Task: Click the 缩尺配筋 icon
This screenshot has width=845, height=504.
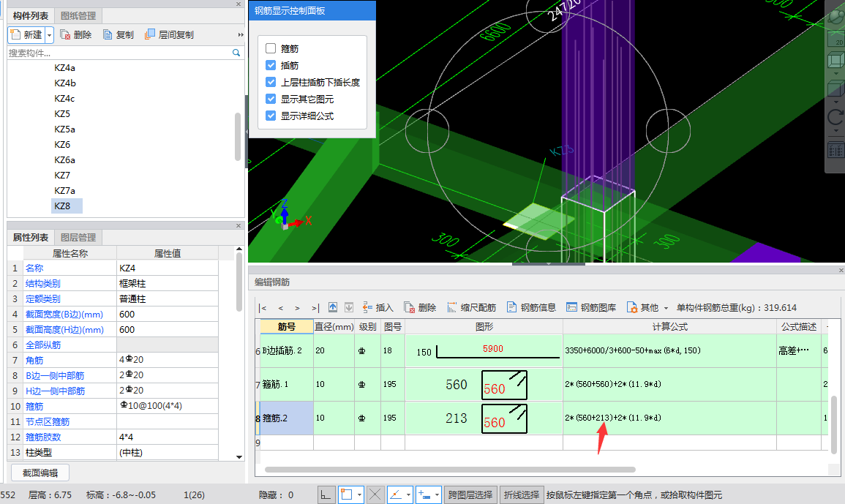Action: pos(451,307)
